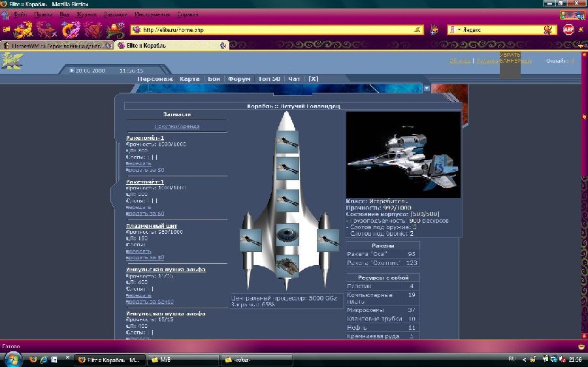Click the Ракетомёт-1 item title at top

pos(145,138)
